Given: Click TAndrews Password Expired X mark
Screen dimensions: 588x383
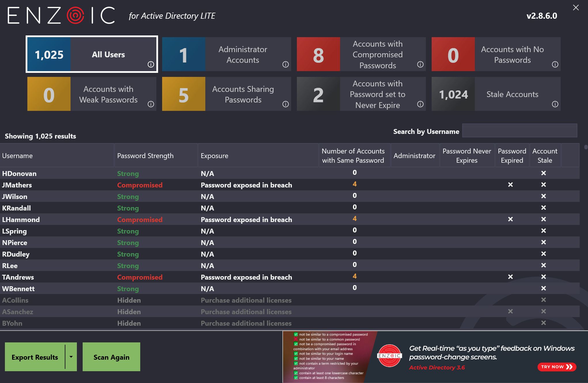Looking at the screenshot, I should tap(511, 277).
